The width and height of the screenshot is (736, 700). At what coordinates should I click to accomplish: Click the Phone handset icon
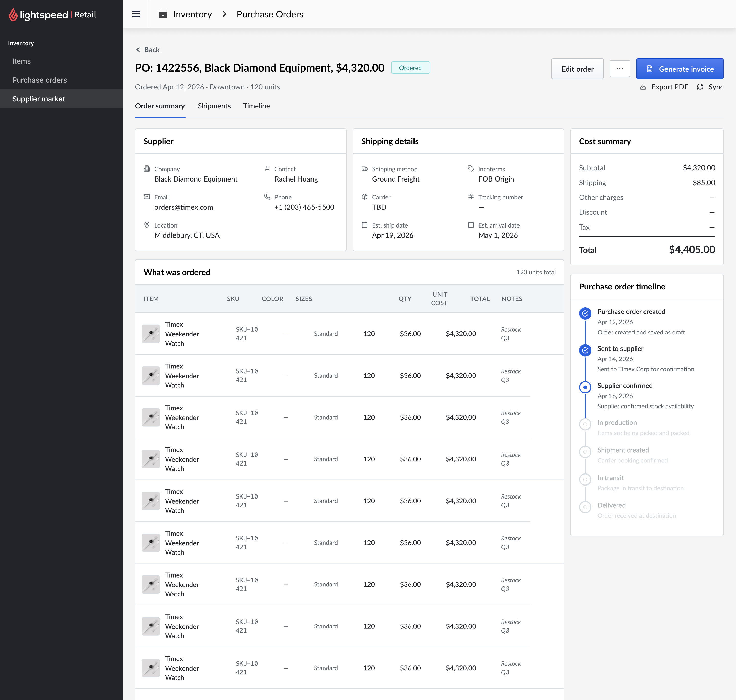[x=267, y=197]
